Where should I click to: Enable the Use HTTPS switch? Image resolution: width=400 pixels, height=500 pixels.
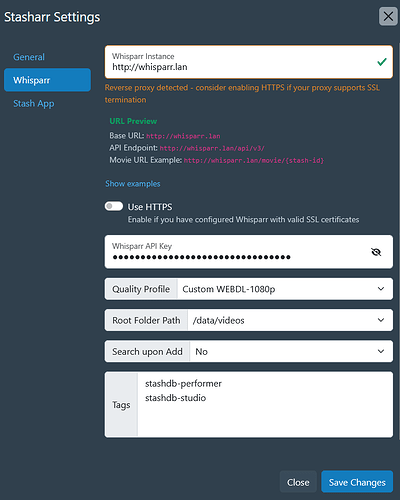point(114,206)
